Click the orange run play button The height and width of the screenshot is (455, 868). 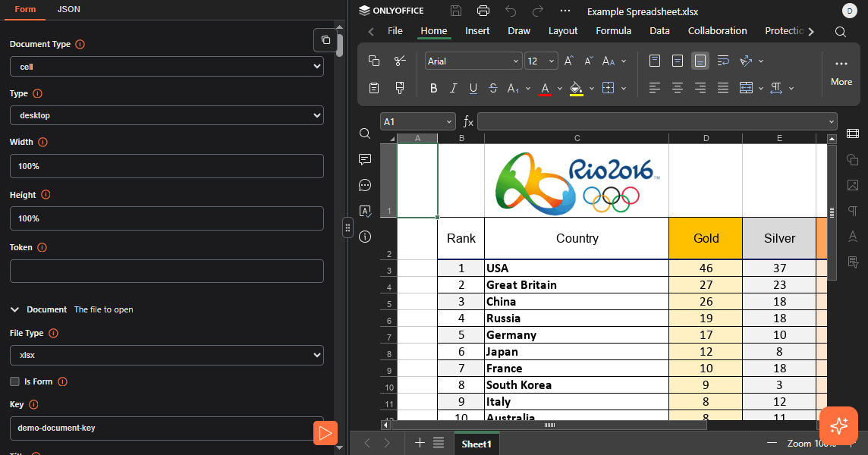click(325, 433)
